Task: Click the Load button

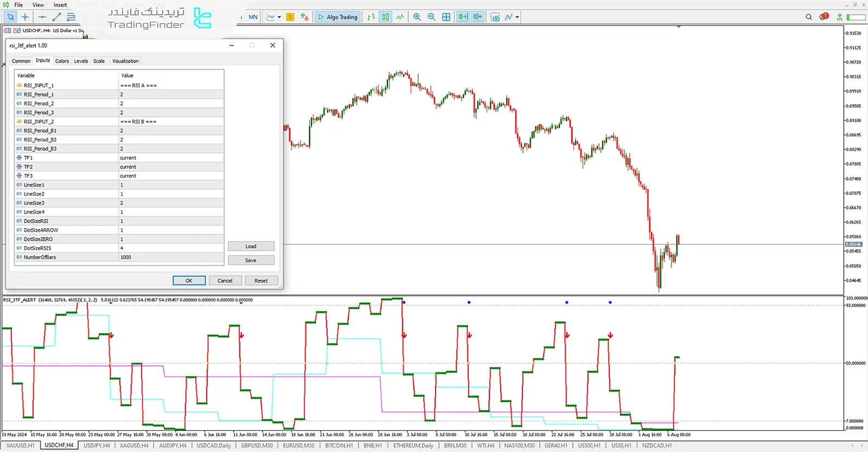Action: pyautogui.click(x=251, y=246)
